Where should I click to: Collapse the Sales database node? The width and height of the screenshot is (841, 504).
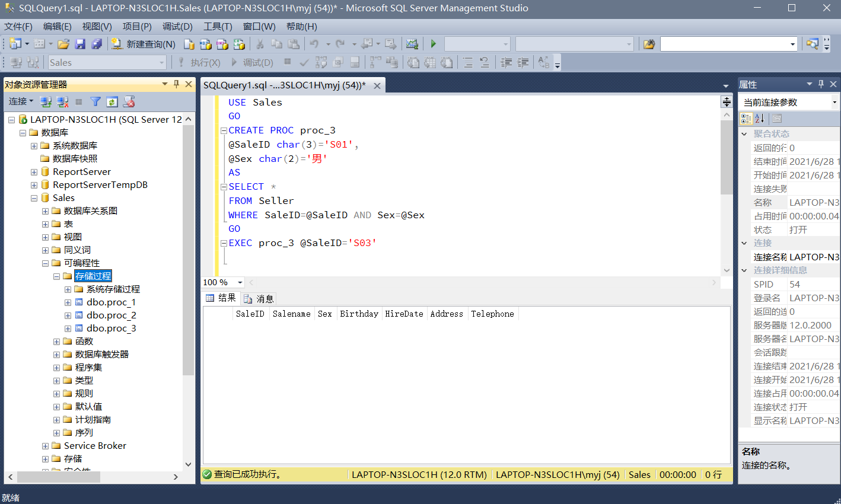(34, 198)
